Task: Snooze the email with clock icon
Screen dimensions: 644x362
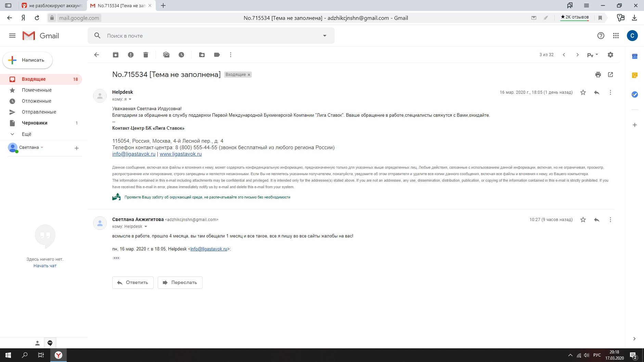Action: click(x=181, y=55)
